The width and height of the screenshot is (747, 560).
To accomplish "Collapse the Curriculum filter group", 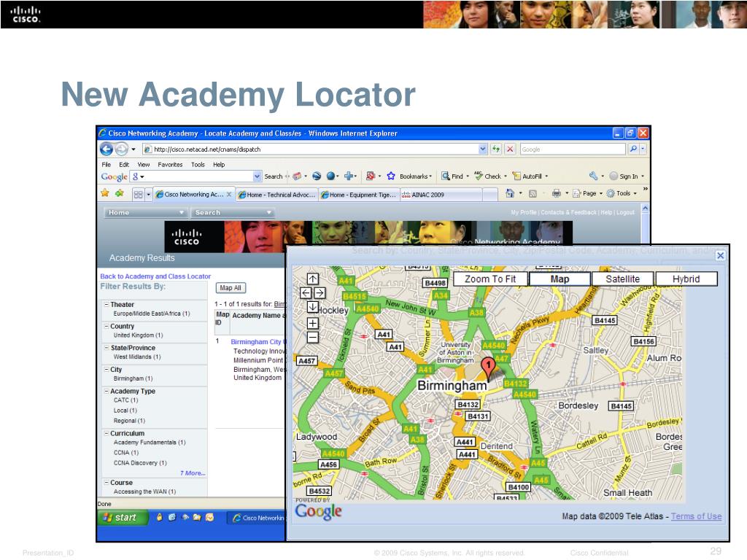I will pos(107,433).
